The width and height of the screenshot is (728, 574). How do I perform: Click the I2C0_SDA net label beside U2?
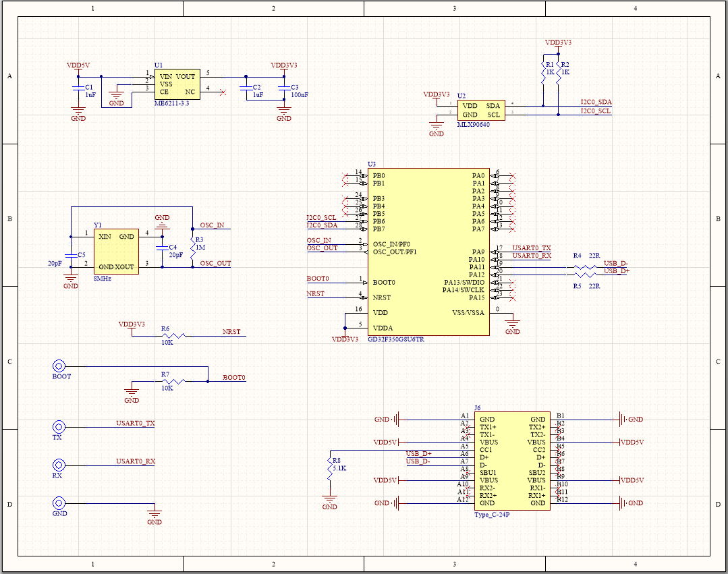[x=596, y=102]
